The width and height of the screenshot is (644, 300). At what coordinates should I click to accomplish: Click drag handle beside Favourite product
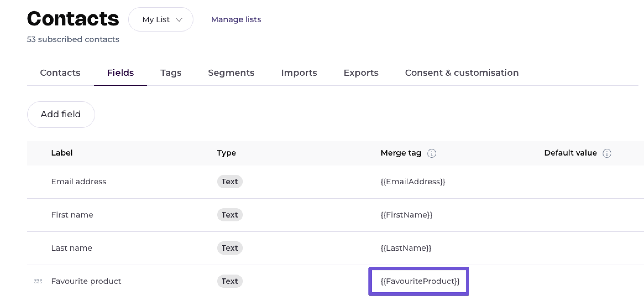38,281
